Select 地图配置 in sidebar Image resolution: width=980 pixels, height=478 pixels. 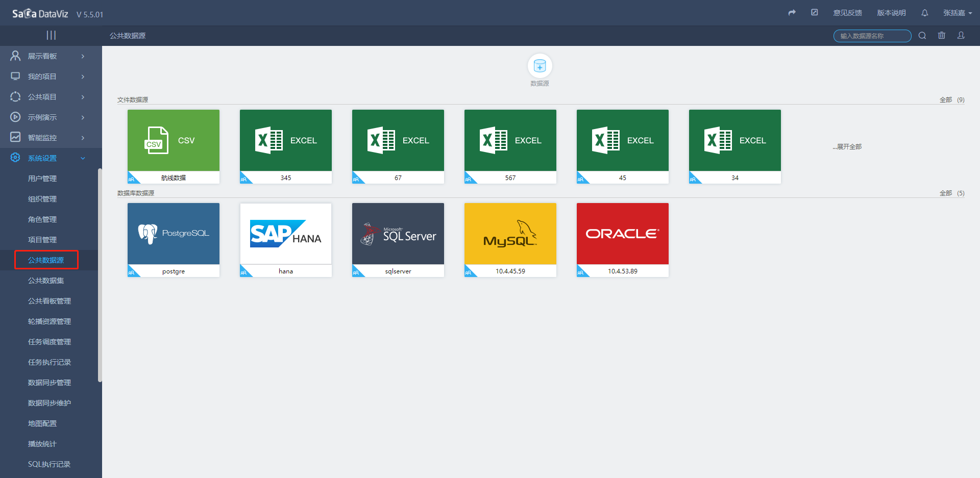pyautogui.click(x=42, y=423)
